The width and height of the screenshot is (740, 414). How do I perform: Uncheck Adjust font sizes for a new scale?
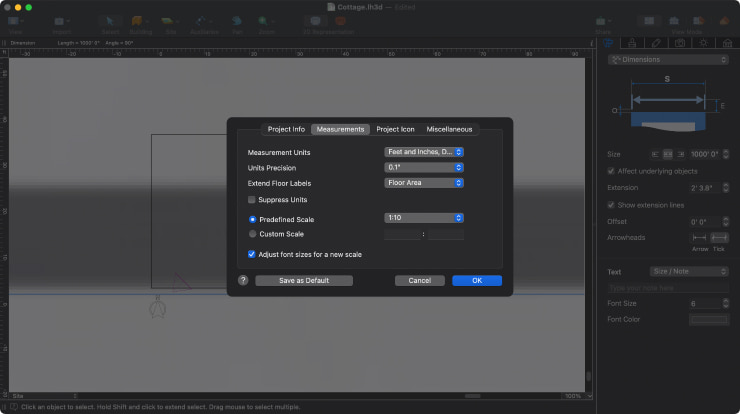(x=253, y=255)
